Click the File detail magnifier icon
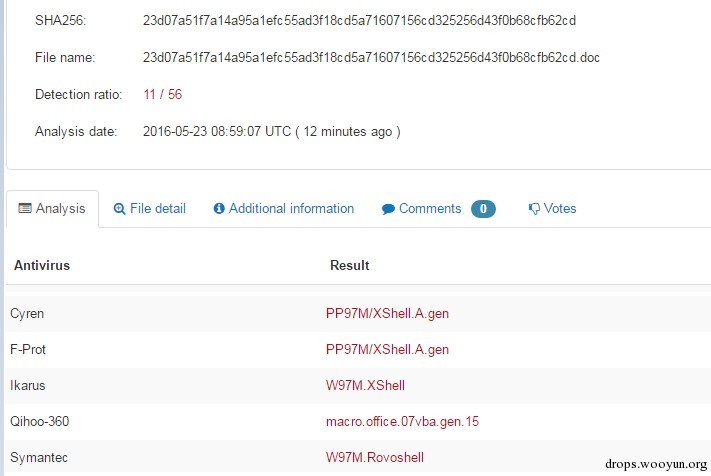Viewport: 711px width, 476px height. [120, 209]
